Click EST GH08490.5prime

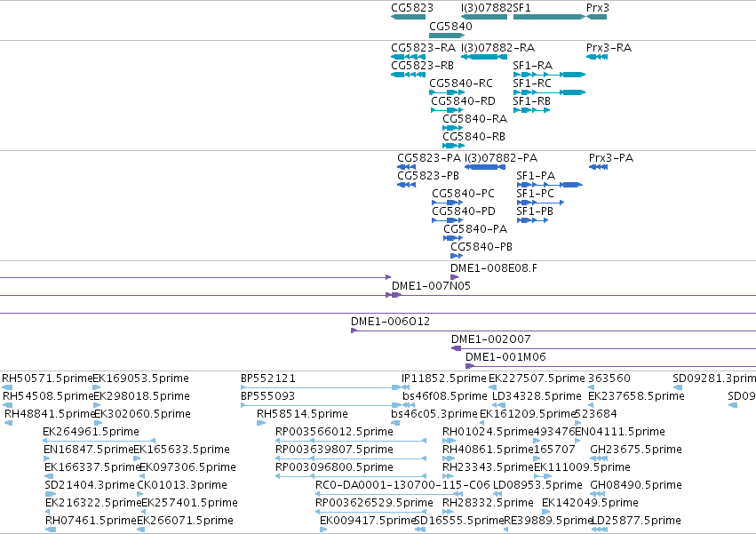[636, 486]
